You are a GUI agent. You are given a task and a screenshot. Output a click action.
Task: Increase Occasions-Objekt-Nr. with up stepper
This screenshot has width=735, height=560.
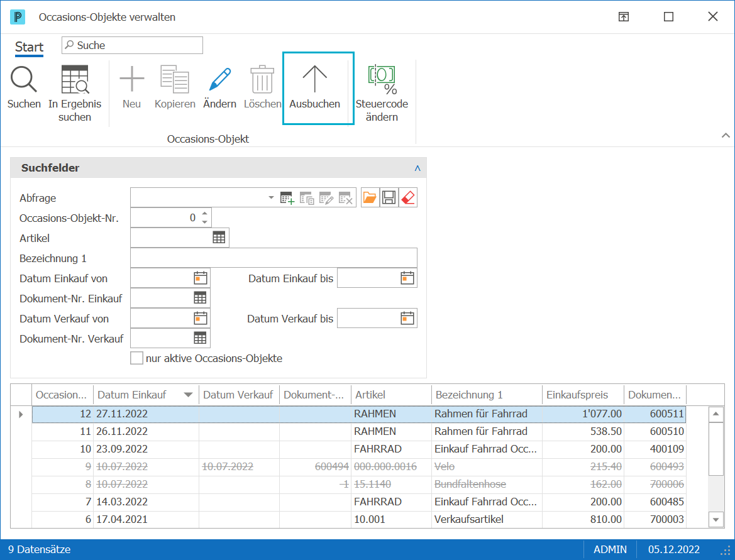tap(205, 214)
